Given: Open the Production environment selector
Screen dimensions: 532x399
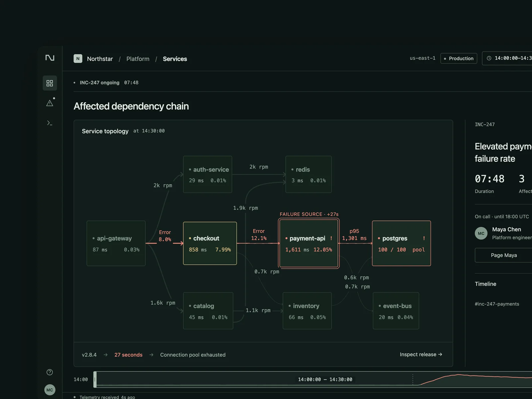Looking at the screenshot, I should pyautogui.click(x=459, y=58).
